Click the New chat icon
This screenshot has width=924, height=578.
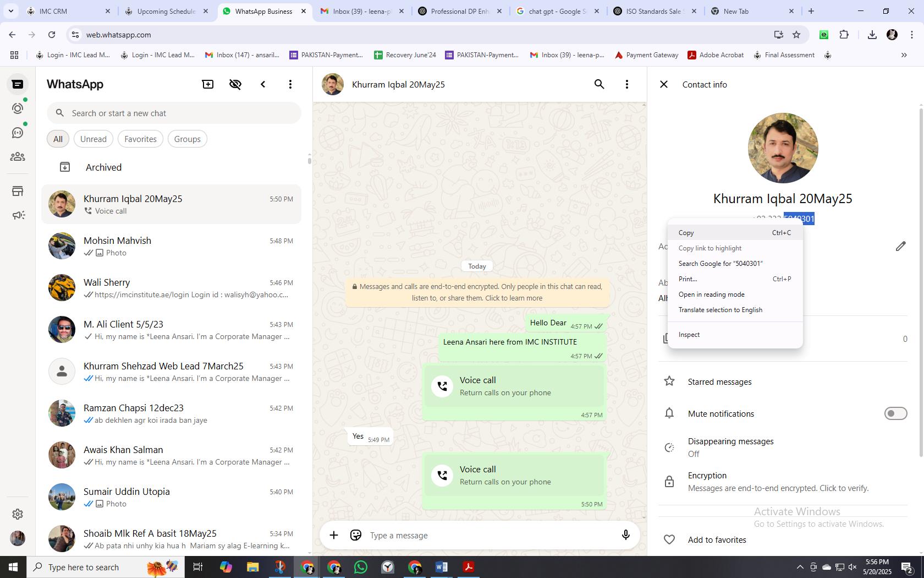click(208, 84)
